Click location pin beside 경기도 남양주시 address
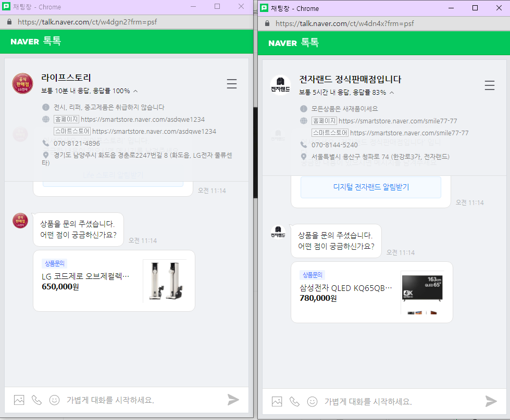The width and height of the screenshot is (510, 420). point(46,155)
